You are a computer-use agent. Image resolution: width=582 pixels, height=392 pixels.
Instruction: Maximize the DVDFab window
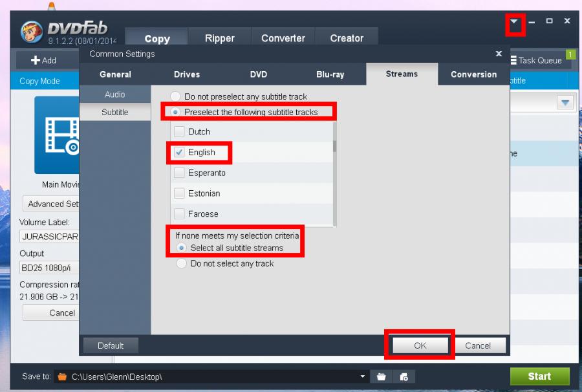click(x=549, y=21)
